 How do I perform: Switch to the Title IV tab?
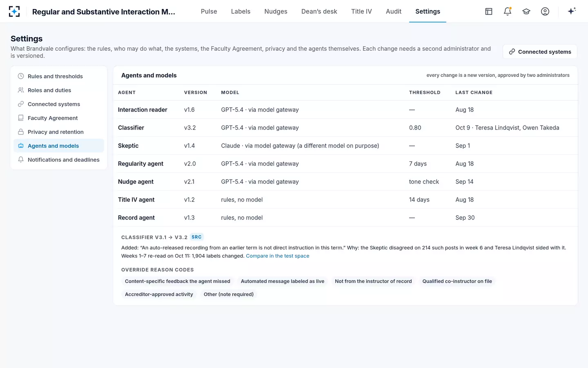click(x=361, y=11)
